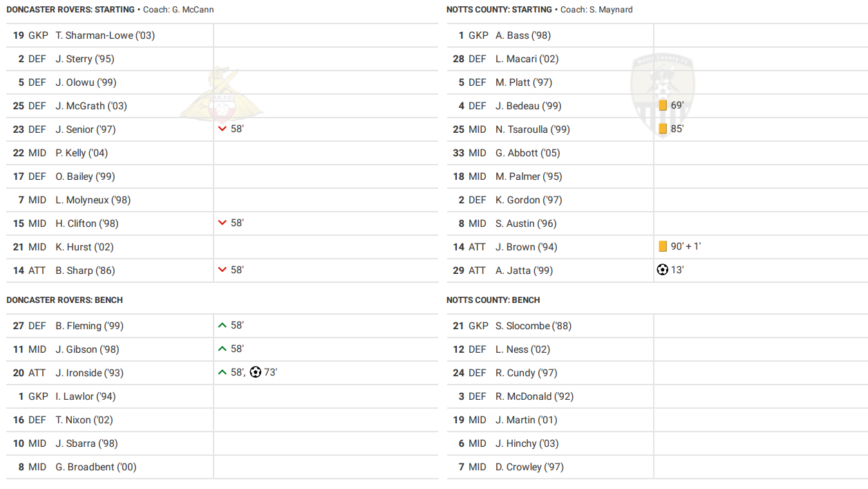Open player T. Sharman-Lowe's entry
This screenshot has height=489, width=868.
pos(105,35)
